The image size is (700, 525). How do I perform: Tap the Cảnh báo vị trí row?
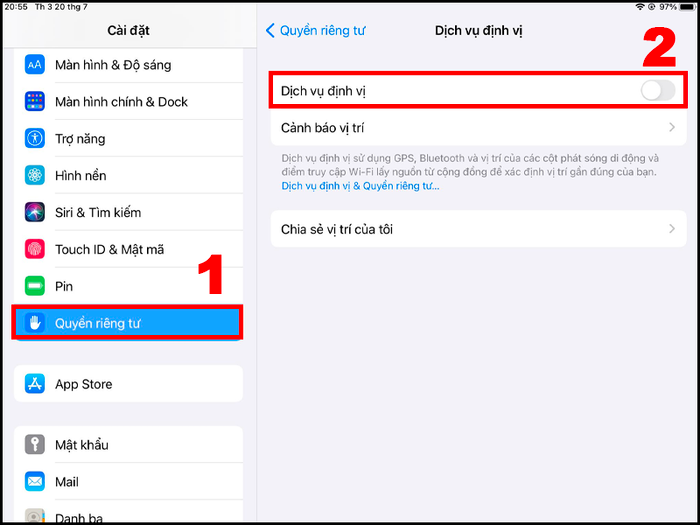point(479,128)
